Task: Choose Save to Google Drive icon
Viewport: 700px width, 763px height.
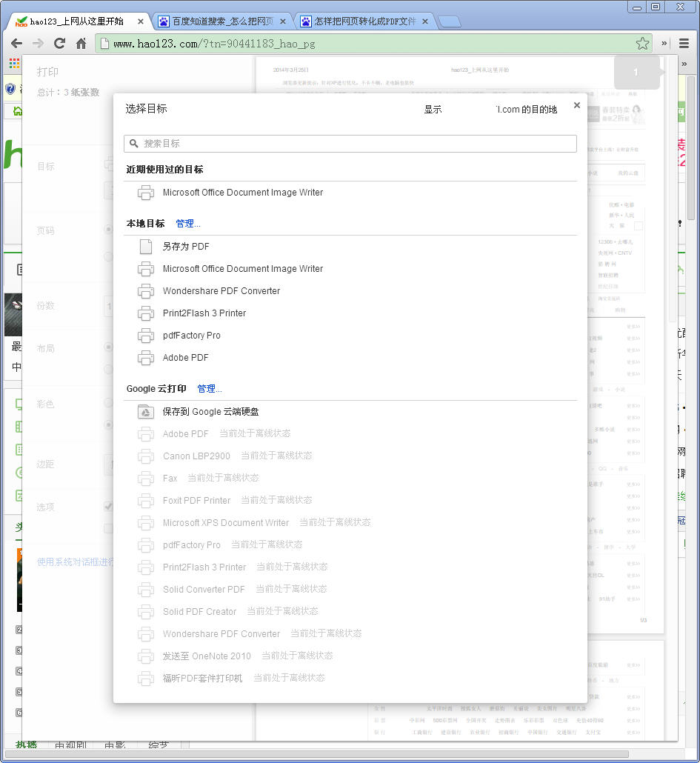Action: coord(146,412)
